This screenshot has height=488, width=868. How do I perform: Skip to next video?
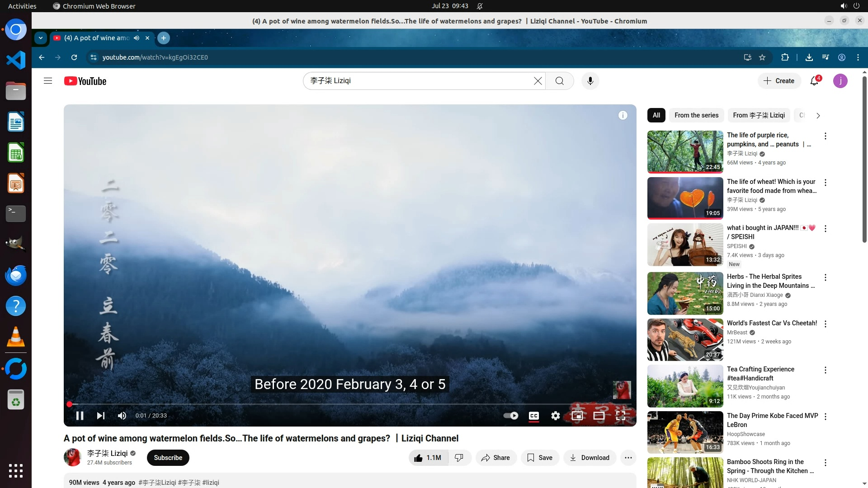coord(100,416)
